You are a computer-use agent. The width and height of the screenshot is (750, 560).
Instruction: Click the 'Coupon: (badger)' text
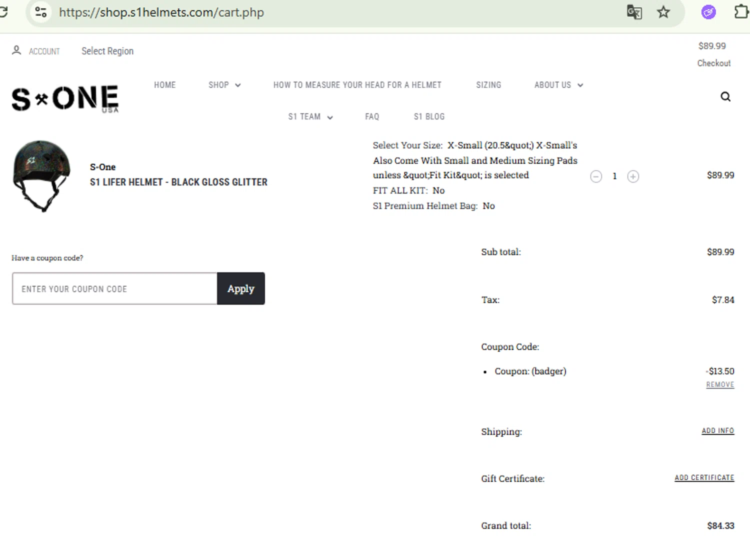click(x=530, y=371)
